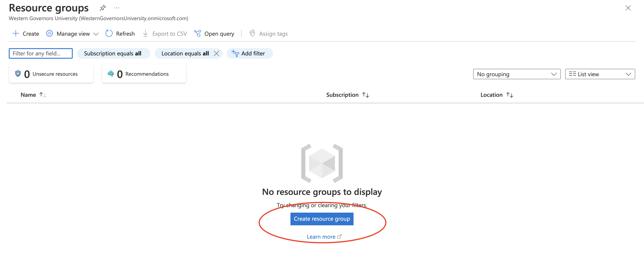This screenshot has height=254, width=644.
Task: Open the List view dropdown
Action: (600, 74)
